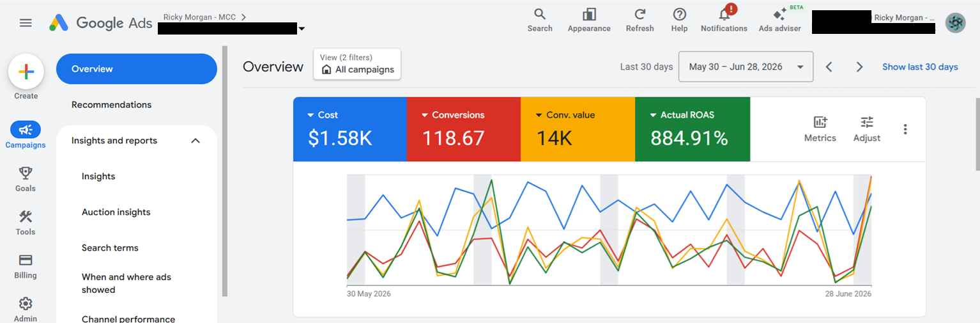Open Notifications with the alert badge
The height and width of the screenshot is (323, 980).
(x=724, y=20)
